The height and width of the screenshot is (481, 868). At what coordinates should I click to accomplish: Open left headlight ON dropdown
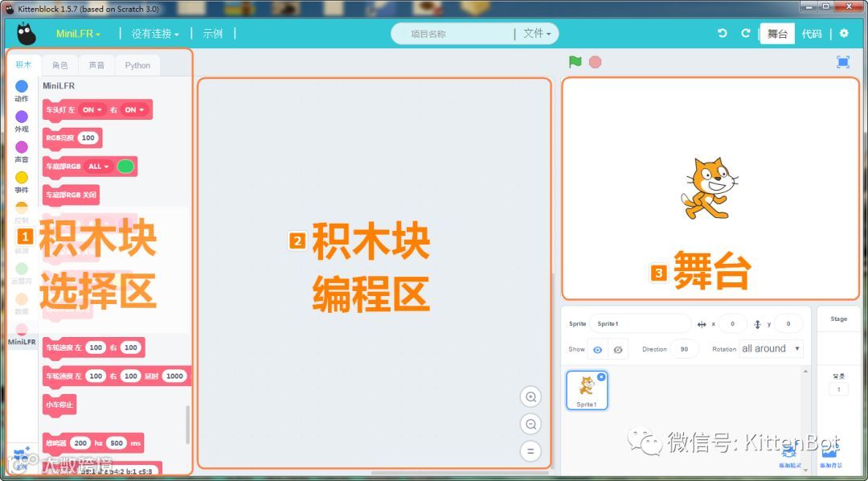tap(92, 109)
